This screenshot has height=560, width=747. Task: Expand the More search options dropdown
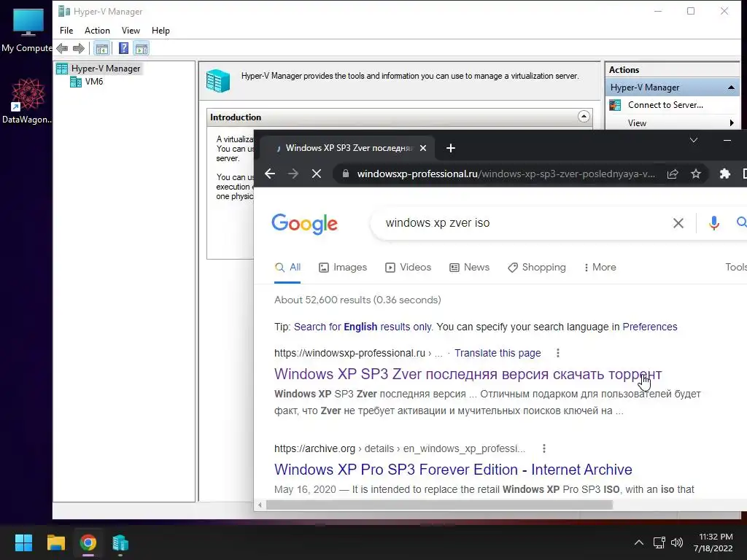600,268
